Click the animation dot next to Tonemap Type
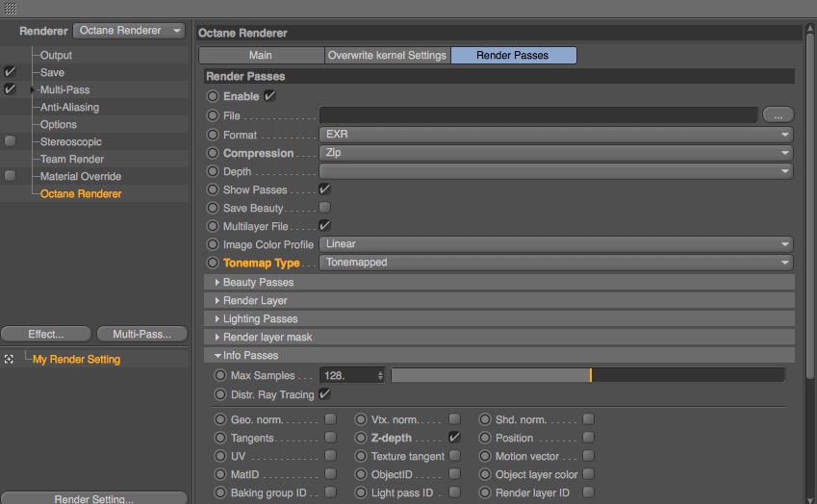The height and width of the screenshot is (504, 817). pyautogui.click(x=213, y=263)
